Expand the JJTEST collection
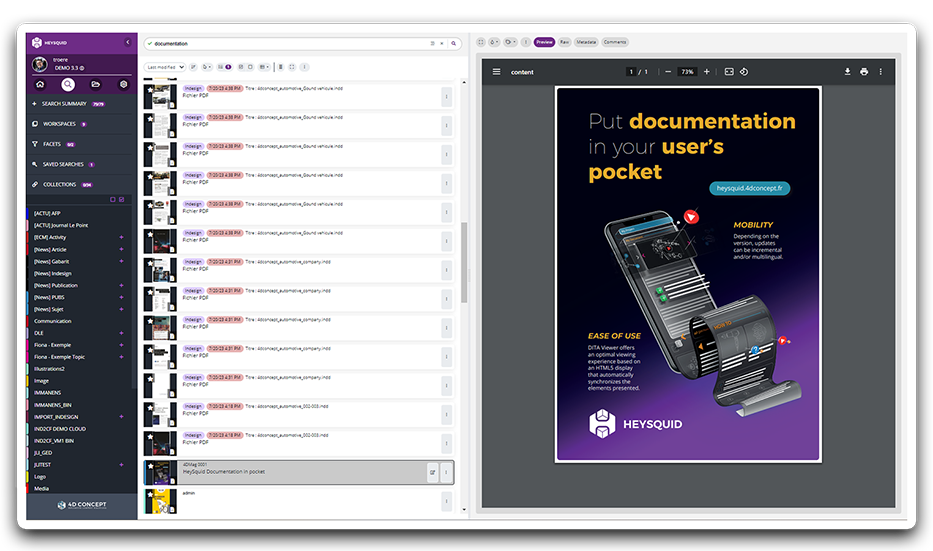 121,465
